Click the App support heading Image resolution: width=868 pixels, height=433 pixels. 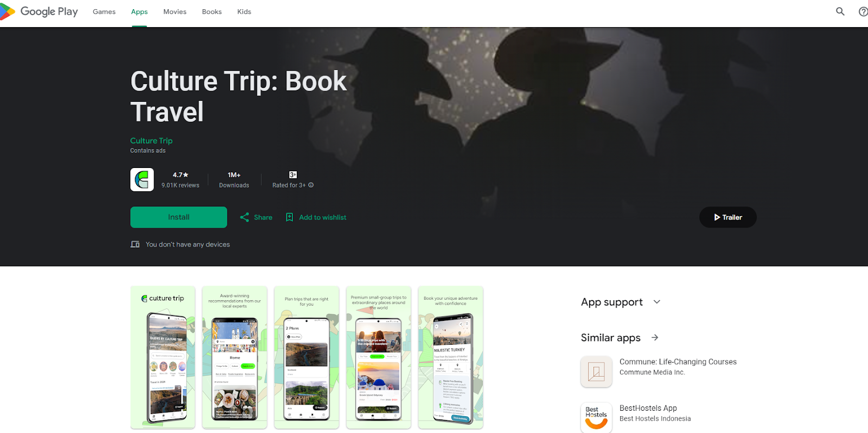(612, 302)
